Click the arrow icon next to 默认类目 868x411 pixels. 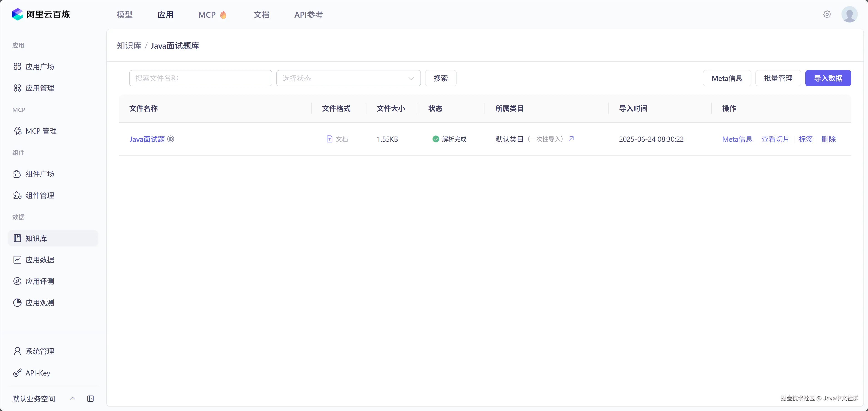[571, 139]
